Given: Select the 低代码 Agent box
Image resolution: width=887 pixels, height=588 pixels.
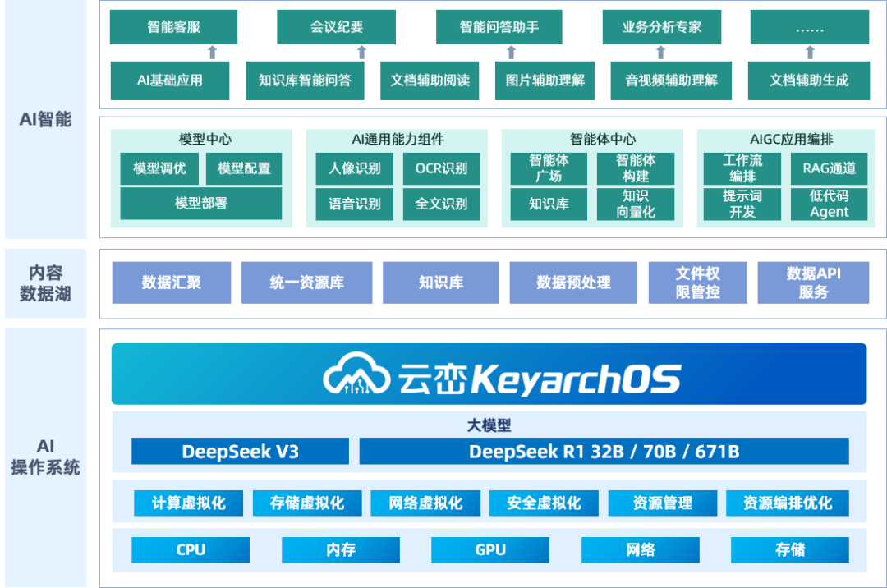Looking at the screenshot, I should pyautogui.click(x=829, y=204).
